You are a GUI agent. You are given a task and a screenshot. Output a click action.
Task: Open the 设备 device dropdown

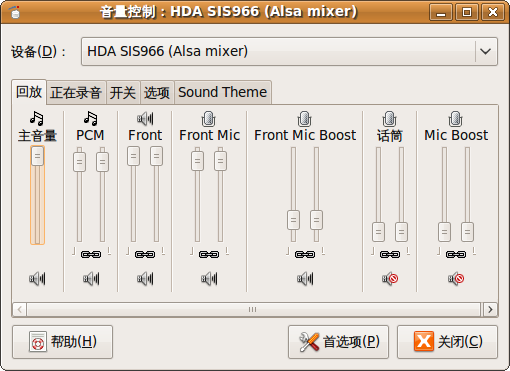pyautogui.click(x=289, y=51)
